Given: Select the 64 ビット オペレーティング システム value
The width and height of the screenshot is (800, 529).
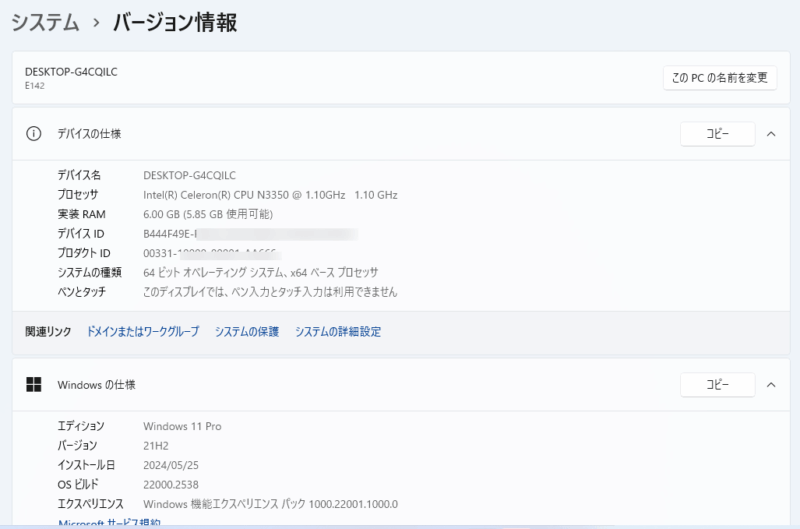Looking at the screenshot, I should pyautogui.click(x=261, y=272).
